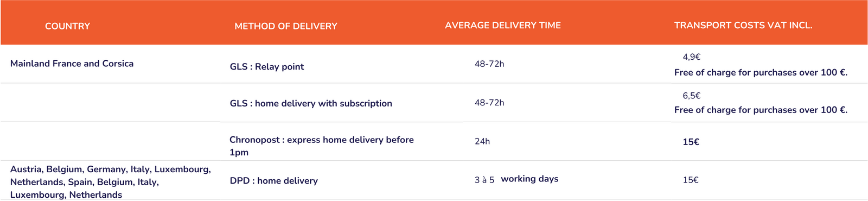868x201 pixels.
Task: Select the GLS : Relay point method
Action: 266,67
